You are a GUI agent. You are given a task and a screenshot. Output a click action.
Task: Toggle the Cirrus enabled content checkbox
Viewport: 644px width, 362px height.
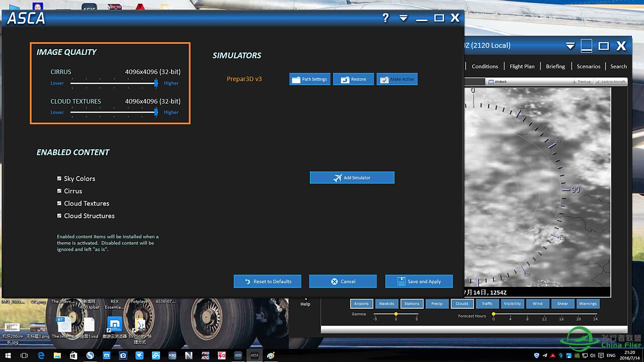pos(59,191)
